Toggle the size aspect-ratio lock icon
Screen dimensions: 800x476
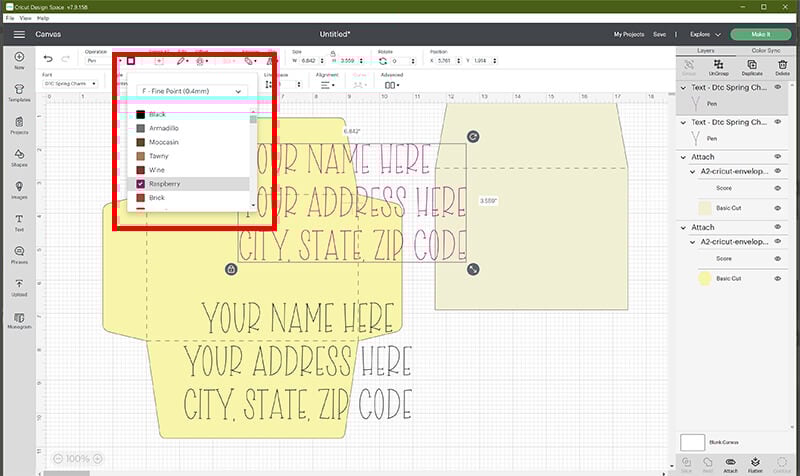(333, 53)
